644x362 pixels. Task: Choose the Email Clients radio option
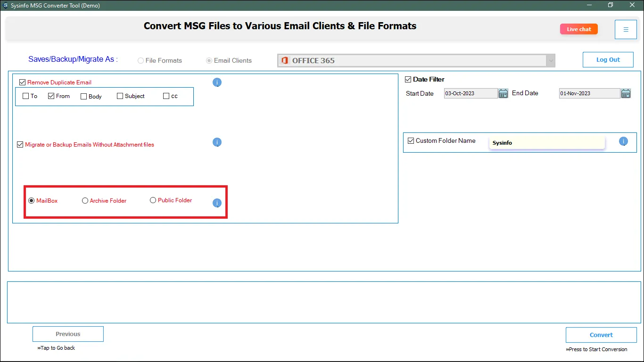click(209, 61)
